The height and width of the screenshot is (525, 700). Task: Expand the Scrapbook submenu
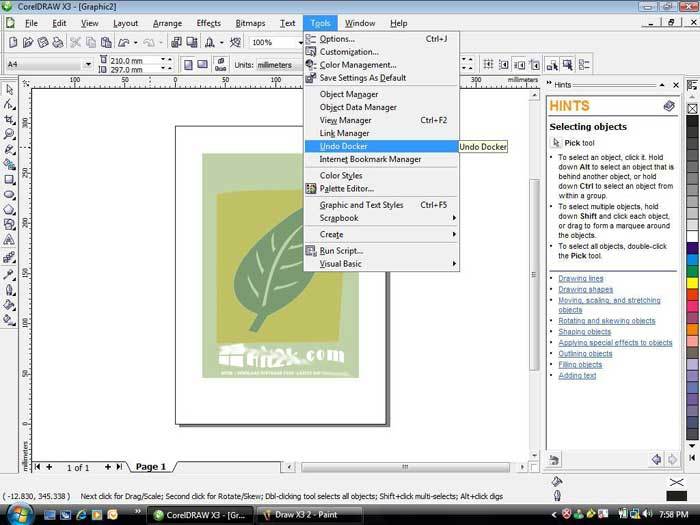pos(382,218)
